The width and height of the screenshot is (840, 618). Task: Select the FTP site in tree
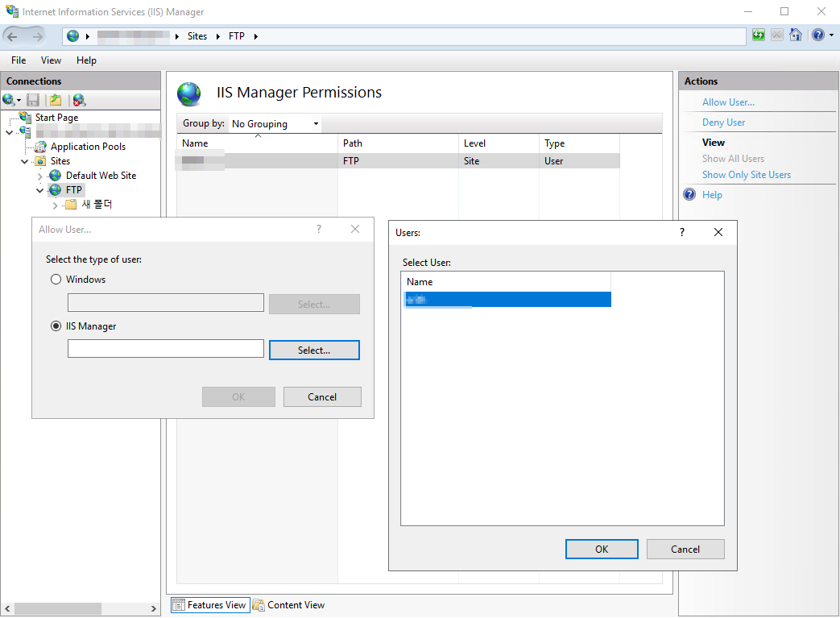click(x=73, y=189)
